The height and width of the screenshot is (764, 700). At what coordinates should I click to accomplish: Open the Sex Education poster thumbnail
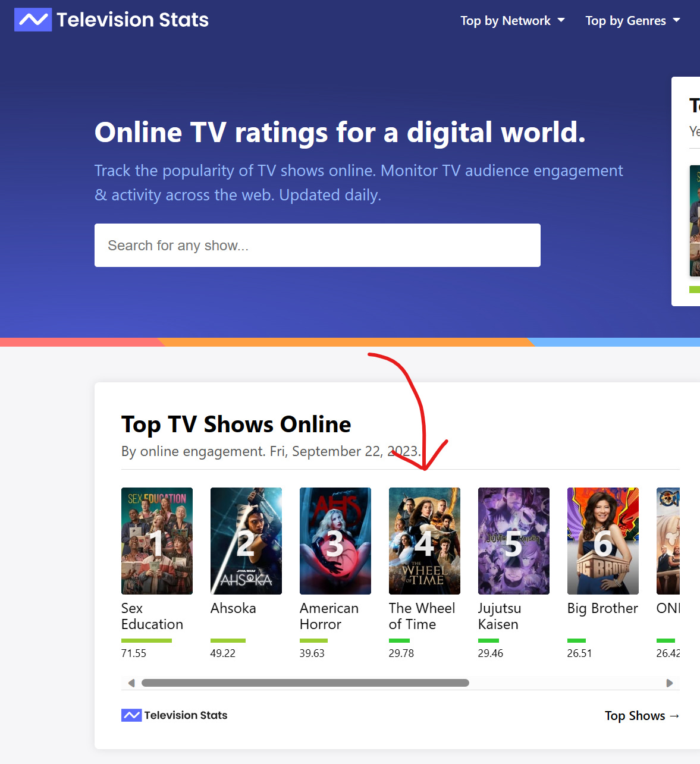tap(157, 541)
